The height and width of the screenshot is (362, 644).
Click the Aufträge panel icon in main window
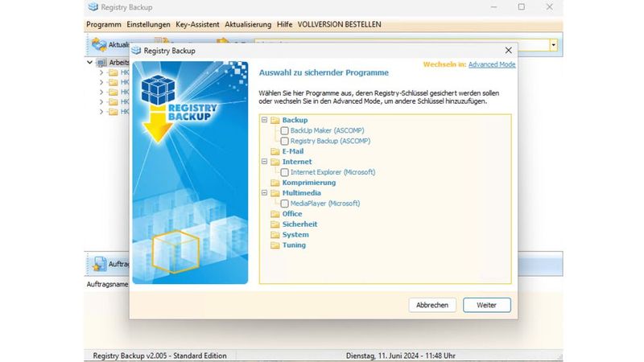tap(98, 264)
